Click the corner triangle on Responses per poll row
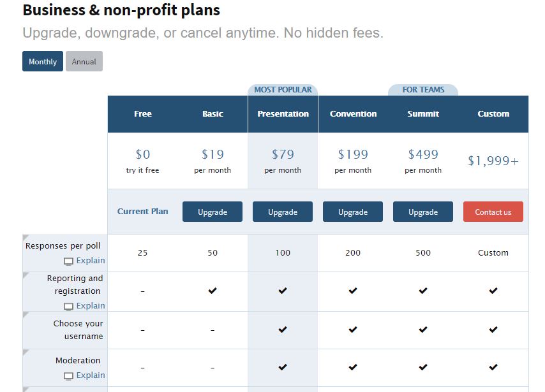The height and width of the screenshot is (392, 545). pos(26,237)
